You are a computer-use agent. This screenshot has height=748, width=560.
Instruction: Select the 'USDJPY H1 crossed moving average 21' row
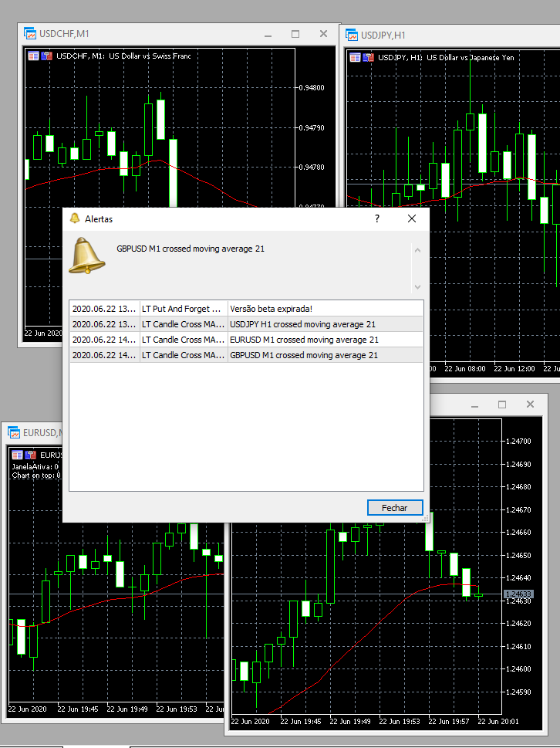[246, 324]
